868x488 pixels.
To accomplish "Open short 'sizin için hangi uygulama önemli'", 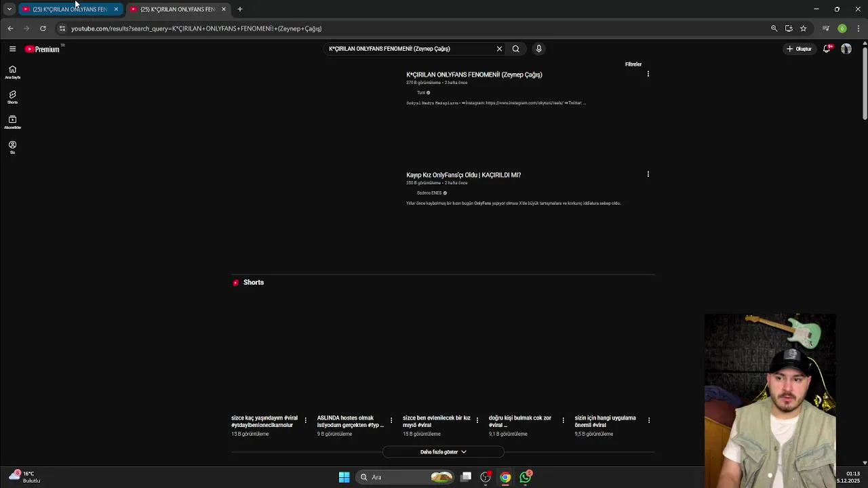I will tap(605, 422).
